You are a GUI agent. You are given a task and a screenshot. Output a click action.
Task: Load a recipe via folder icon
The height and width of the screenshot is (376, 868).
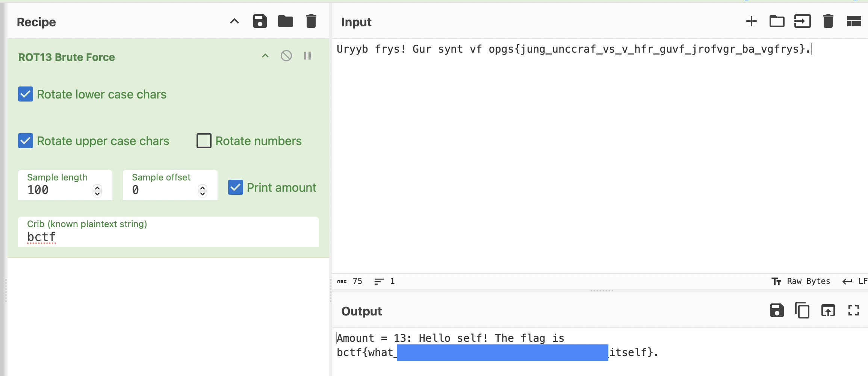285,21
